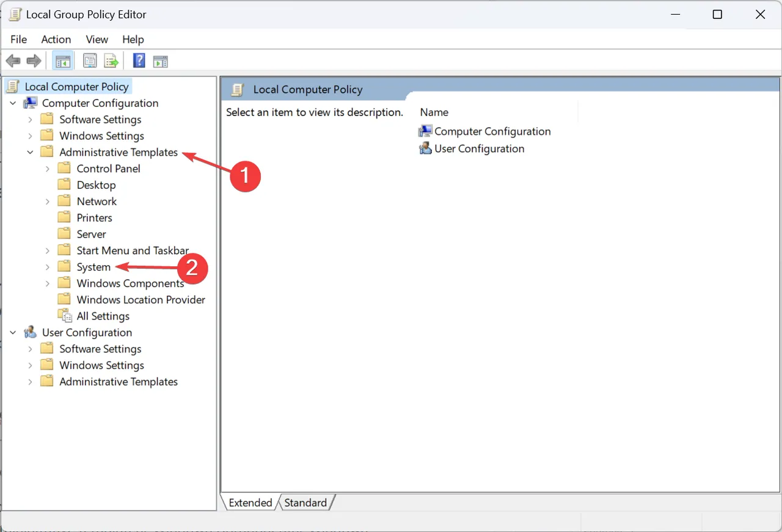Viewport: 782px width, 532px height.
Task: Maximize the Local Group Policy Editor window
Action: pyautogui.click(x=718, y=15)
